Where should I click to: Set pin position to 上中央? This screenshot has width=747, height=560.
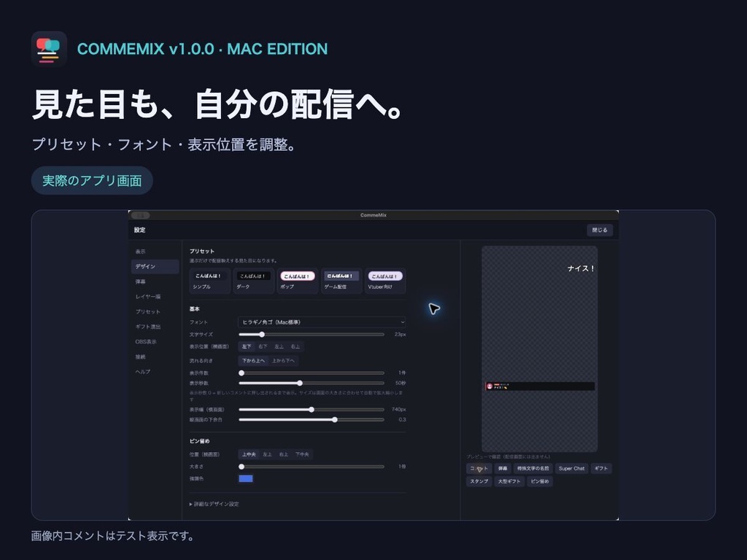click(249, 454)
